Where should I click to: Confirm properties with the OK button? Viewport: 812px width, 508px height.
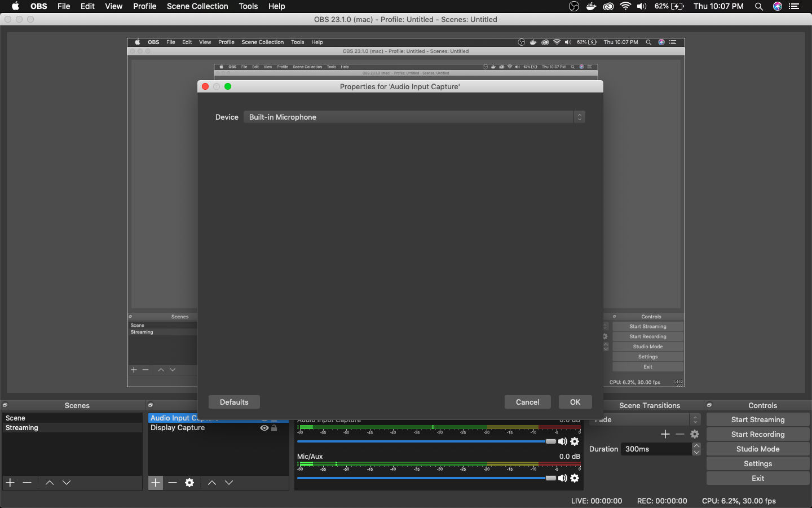[575, 402]
